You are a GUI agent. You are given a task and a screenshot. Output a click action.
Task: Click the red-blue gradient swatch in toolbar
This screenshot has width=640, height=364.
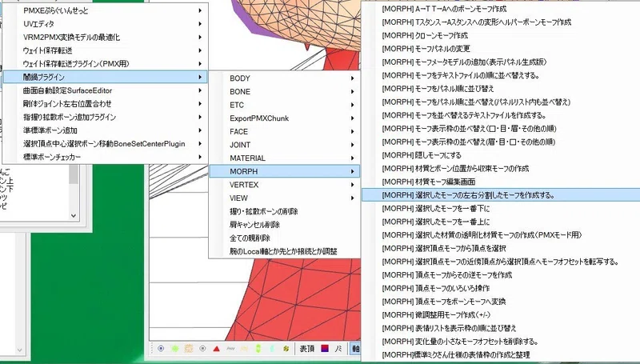coord(325,349)
